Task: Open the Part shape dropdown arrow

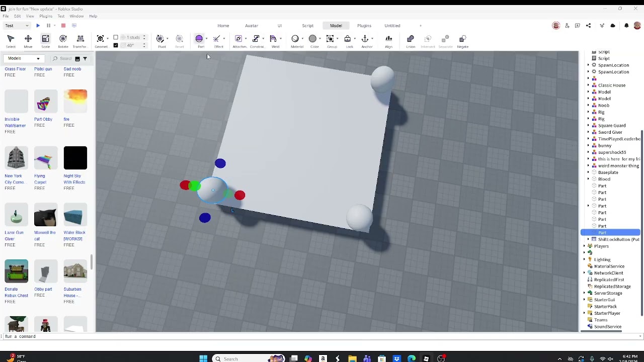Action: click(206, 39)
